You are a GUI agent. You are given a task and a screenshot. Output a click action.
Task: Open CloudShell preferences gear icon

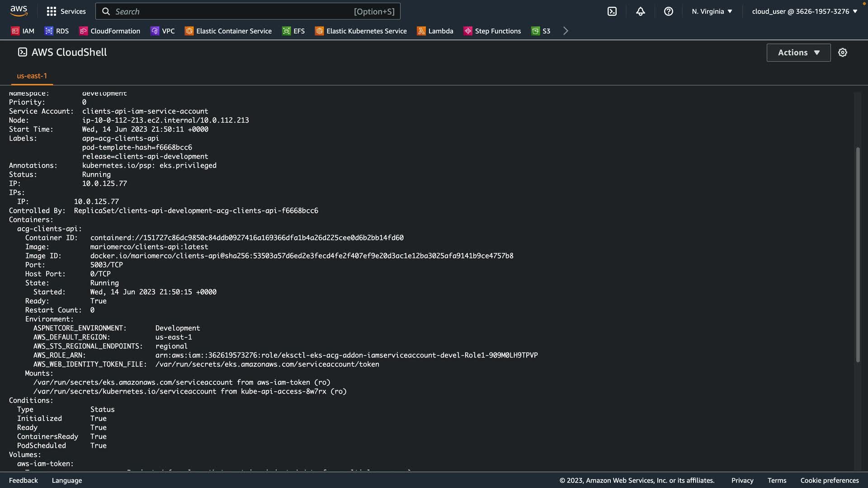pyautogui.click(x=842, y=52)
